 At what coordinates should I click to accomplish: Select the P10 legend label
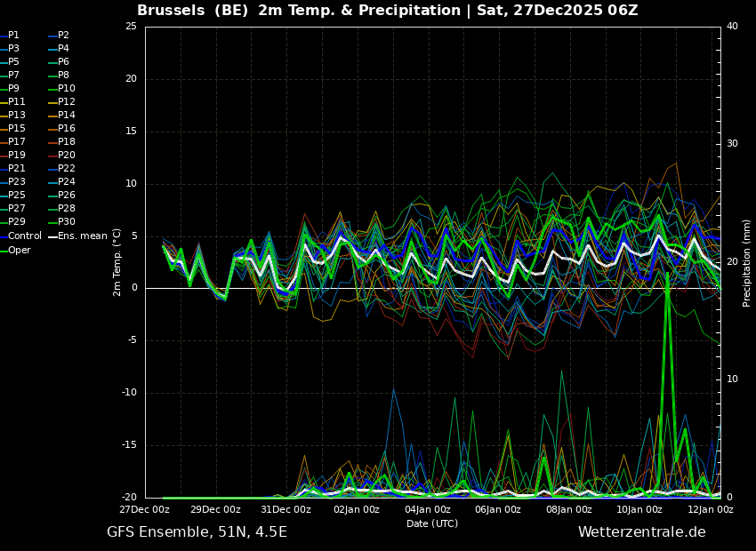[x=66, y=89]
